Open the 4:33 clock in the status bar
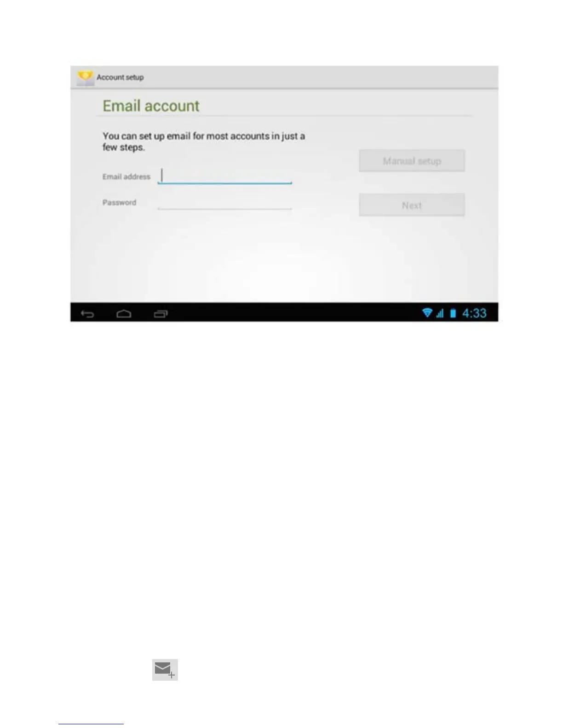Screen dimensions: 563x728 [x=474, y=313]
